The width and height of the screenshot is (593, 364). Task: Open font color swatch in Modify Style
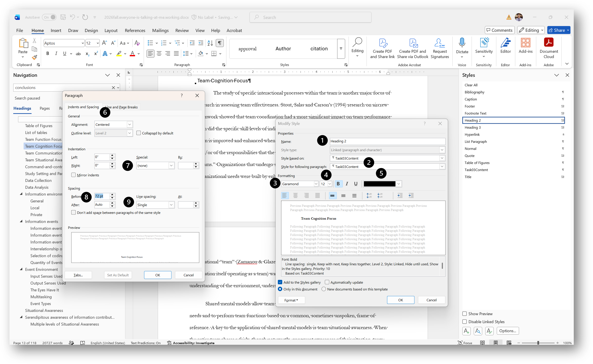(x=382, y=184)
